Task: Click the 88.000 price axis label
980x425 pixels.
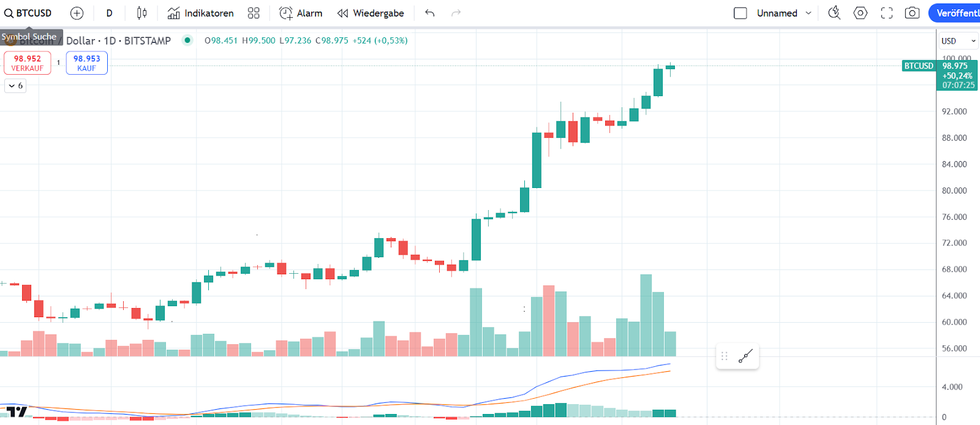Action: tap(954, 138)
